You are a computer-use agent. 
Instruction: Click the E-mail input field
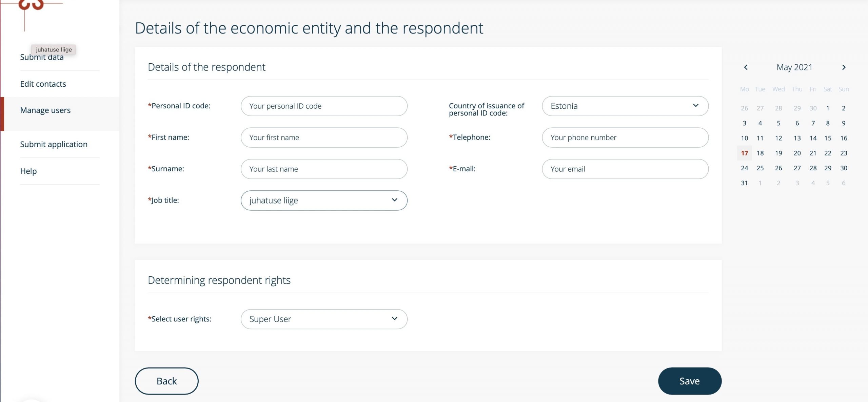tap(625, 169)
